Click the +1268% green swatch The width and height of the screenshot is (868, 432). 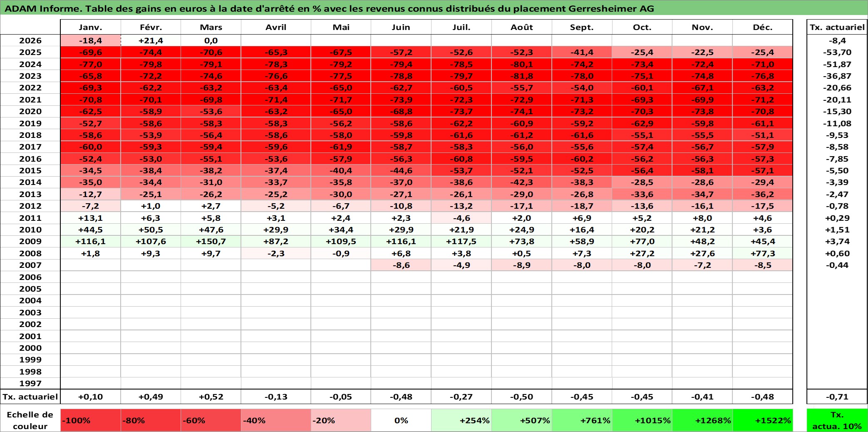[x=702, y=420]
